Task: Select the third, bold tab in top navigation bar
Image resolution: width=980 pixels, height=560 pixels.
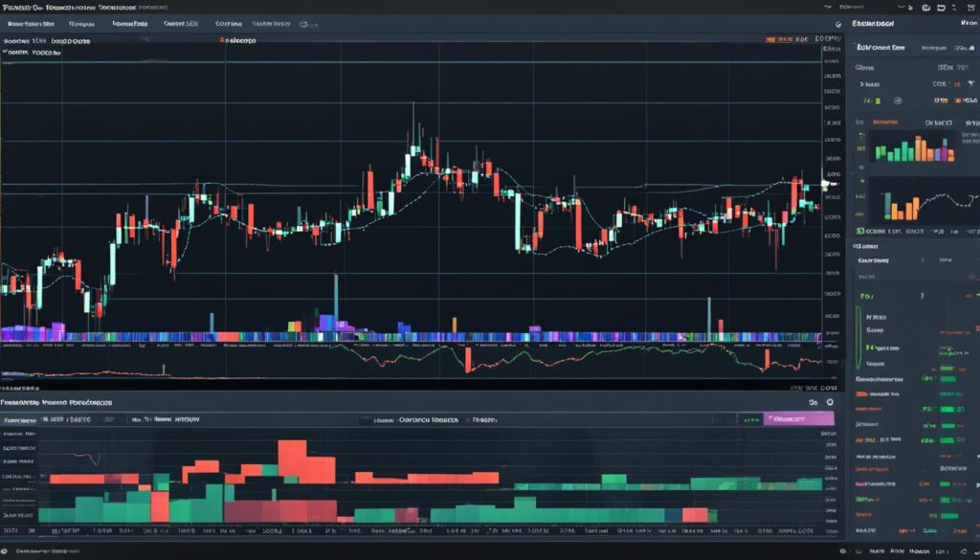Action: pos(130,24)
